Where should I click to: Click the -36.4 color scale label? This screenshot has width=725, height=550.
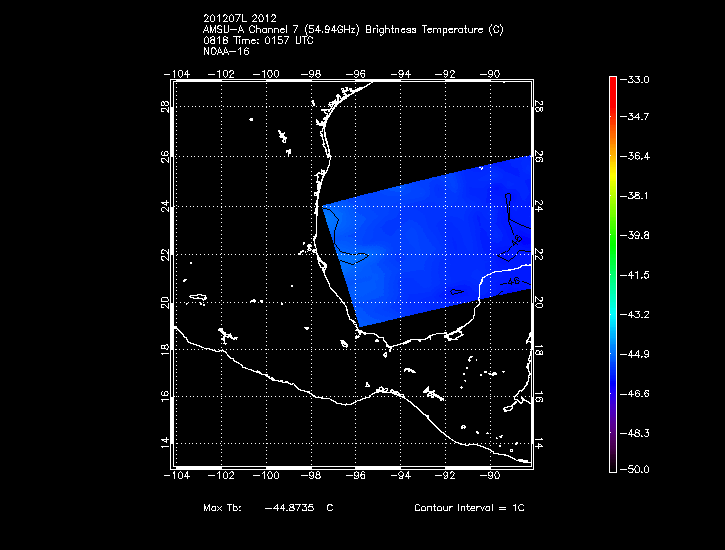tap(634, 156)
